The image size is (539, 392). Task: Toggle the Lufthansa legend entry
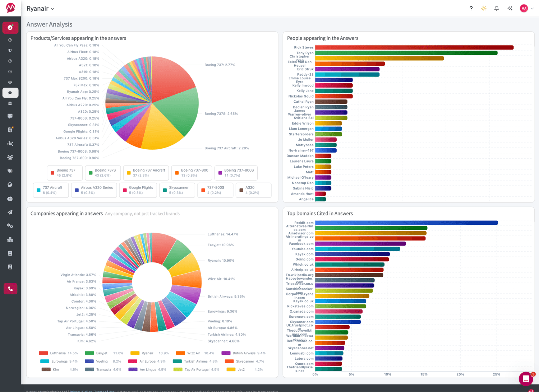[x=58, y=353]
